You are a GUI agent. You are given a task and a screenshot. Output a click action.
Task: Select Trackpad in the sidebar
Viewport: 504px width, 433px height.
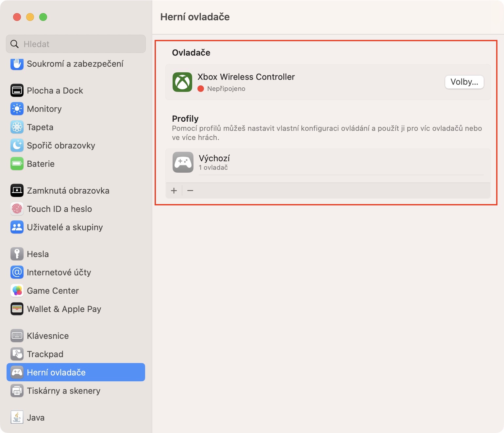pos(45,354)
